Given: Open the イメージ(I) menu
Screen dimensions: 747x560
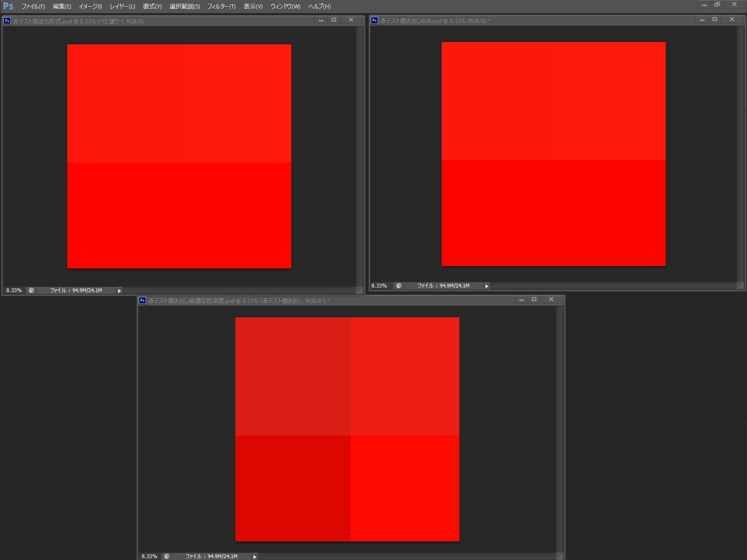Looking at the screenshot, I should [90, 7].
